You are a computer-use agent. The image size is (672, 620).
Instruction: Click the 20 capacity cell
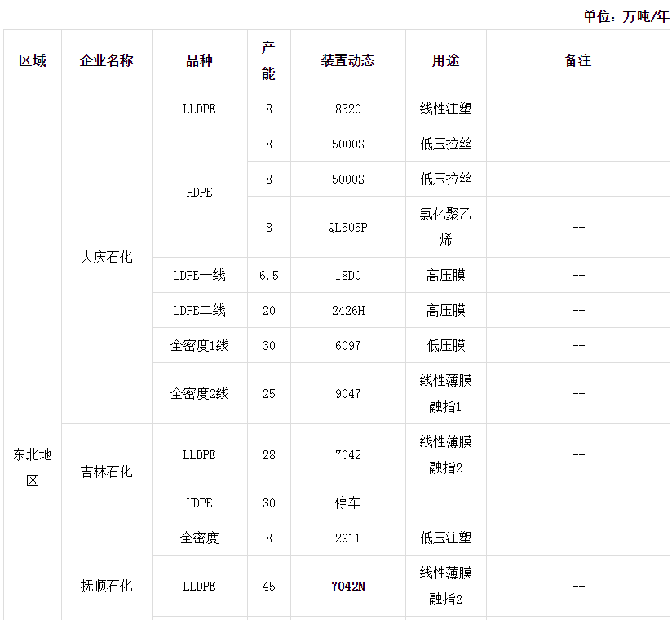pyautogui.click(x=268, y=311)
